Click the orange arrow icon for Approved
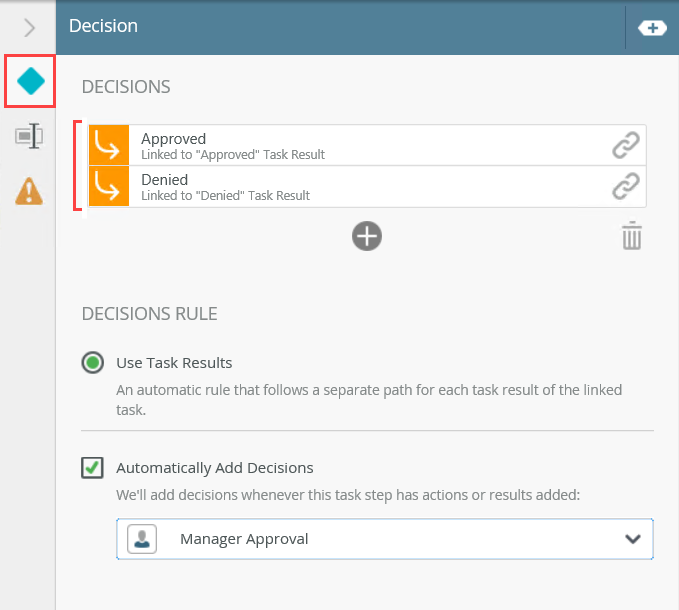Image resolution: width=679 pixels, height=610 pixels. tap(109, 145)
